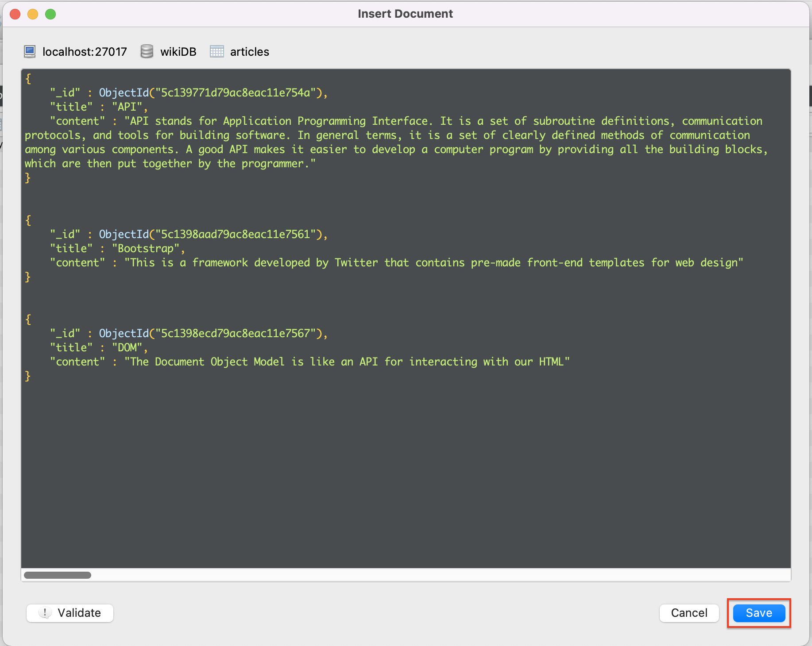Close the Insert Document window with red button
Viewport: 812px width, 646px height.
[15, 14]
